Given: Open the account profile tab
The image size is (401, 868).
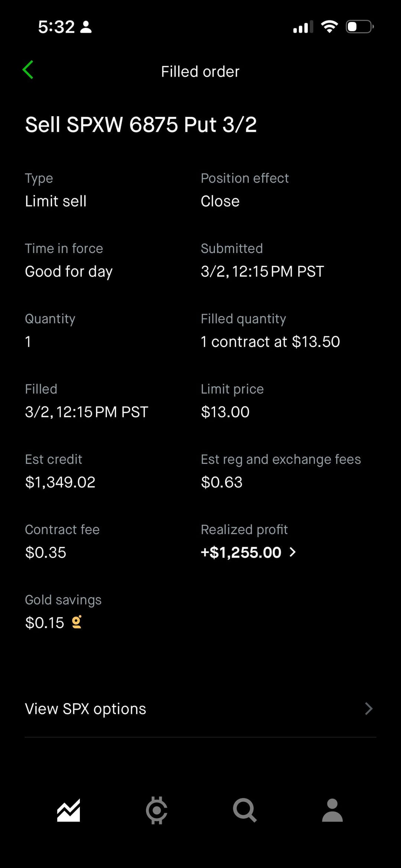Looking at the screenshot, I should [332, 810].
